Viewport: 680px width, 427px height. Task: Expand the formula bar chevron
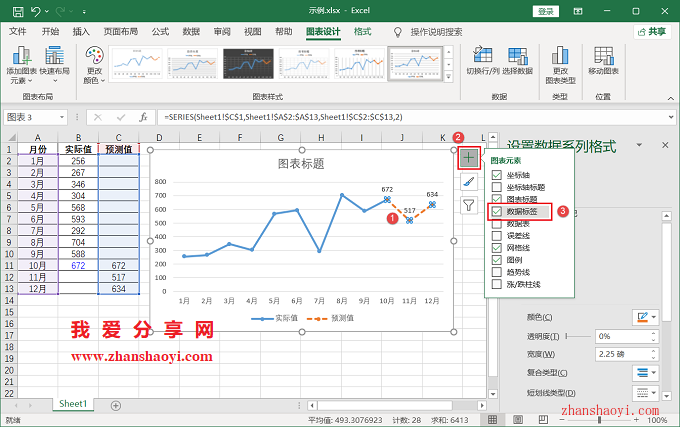(x=671, y=117)
